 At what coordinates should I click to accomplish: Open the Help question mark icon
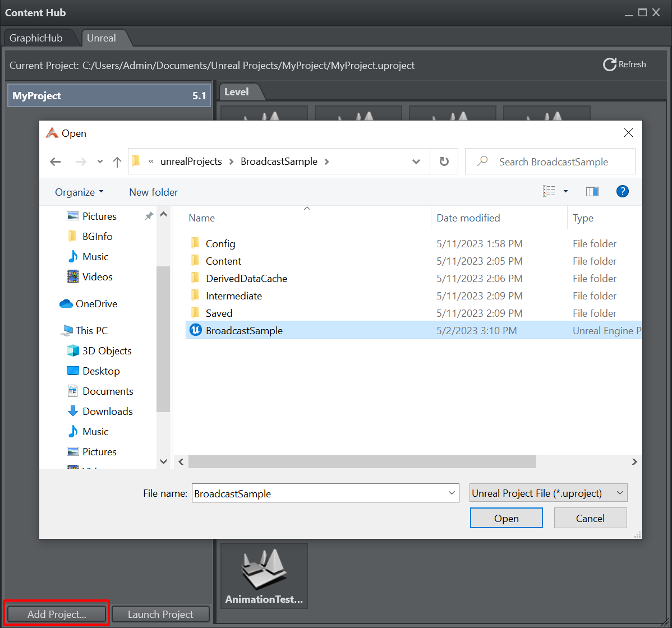coord(622,192)
